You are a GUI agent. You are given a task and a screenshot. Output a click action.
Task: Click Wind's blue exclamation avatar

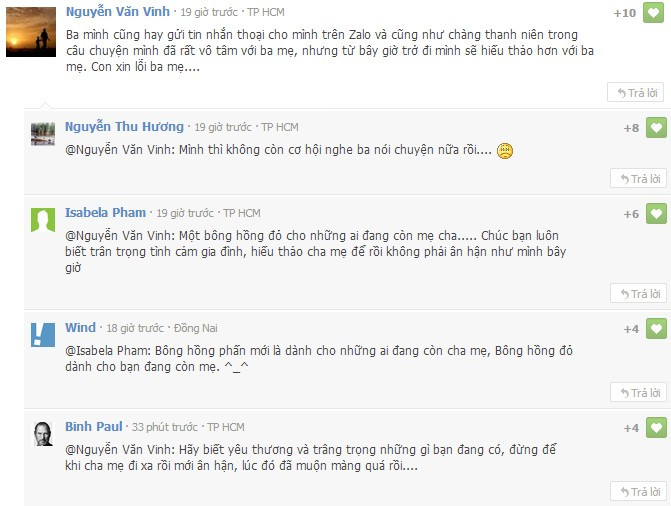click(x=43, y=335)
